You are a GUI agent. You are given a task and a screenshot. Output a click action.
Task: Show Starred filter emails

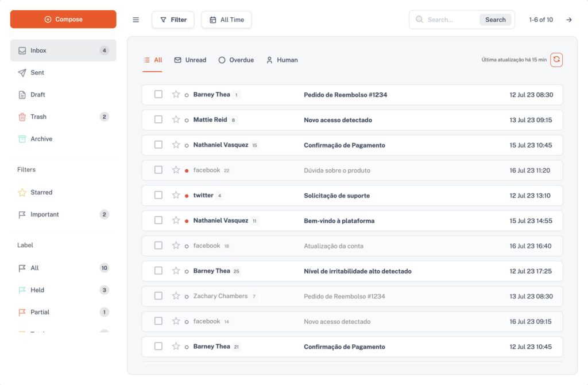click(x=41, y=192)
